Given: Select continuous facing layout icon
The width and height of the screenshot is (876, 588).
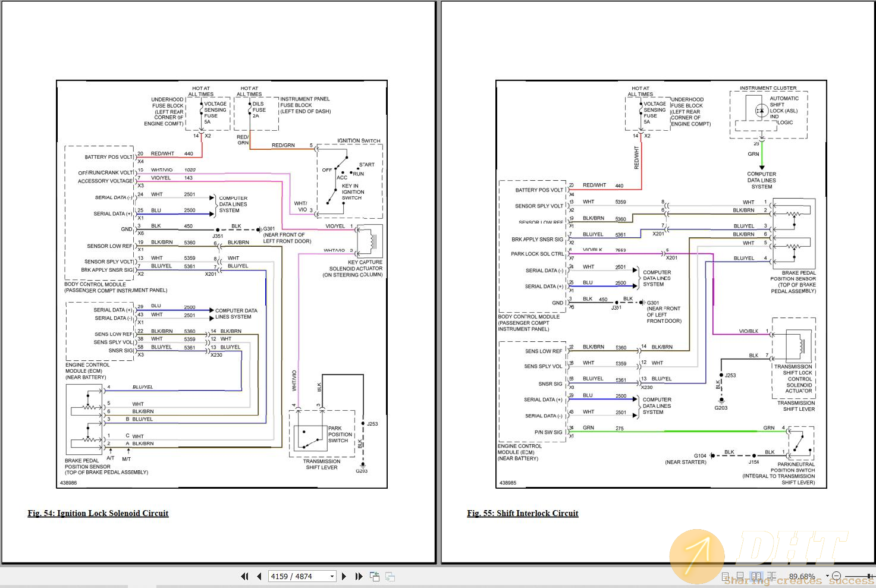Looking at the screenshot, I should [x=771, y=577].
